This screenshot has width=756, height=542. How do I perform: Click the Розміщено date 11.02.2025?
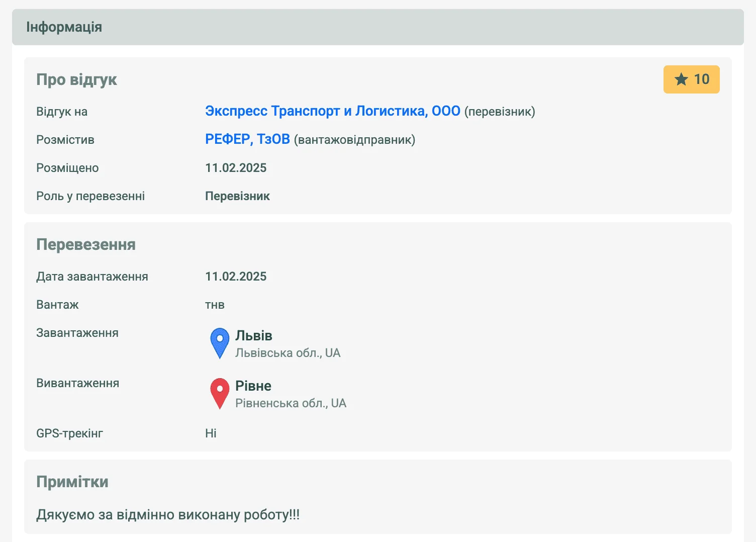(x=236, y=168)
